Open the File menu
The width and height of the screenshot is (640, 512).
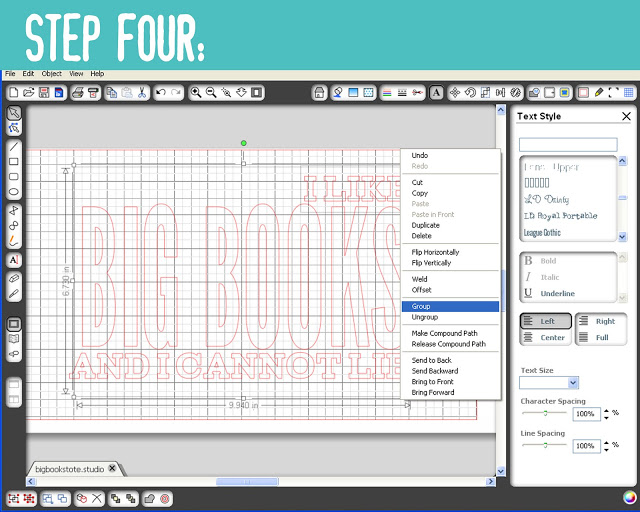tap(10, 73)
